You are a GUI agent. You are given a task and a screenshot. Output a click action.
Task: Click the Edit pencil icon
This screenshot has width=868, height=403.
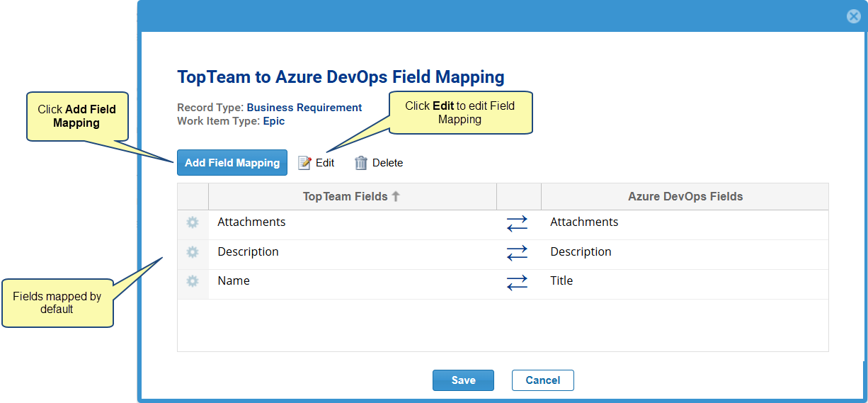[305, 163]
